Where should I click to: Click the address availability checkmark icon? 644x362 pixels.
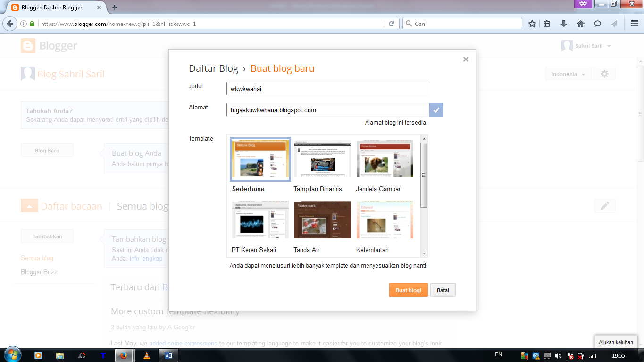point(436,110)
